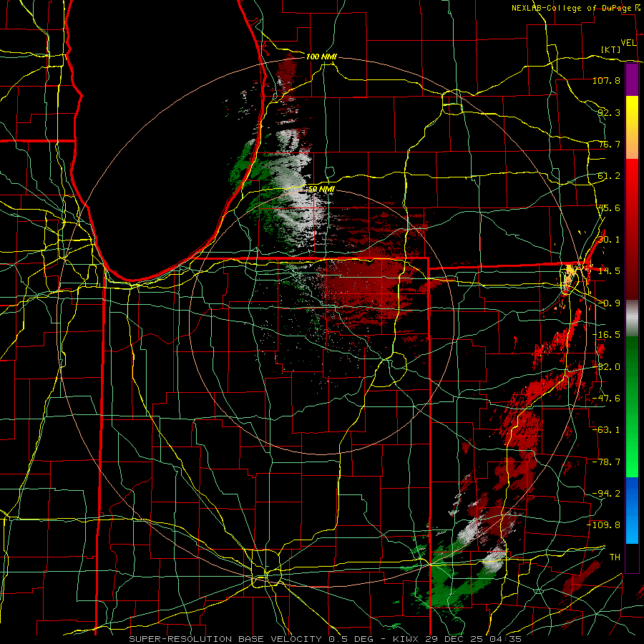The height and width of the screenshot is (644, 644).
Task: Click the 92.3 velocity scale value
Action: tap(609, 112)
